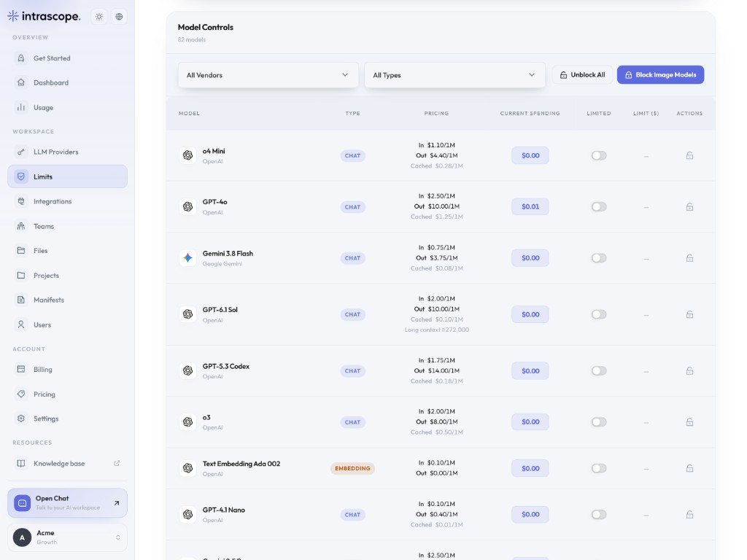Viewport: 747px width, 560px height.
Task: Click Integrations plug icon
Action: click(x=21, y=201)
